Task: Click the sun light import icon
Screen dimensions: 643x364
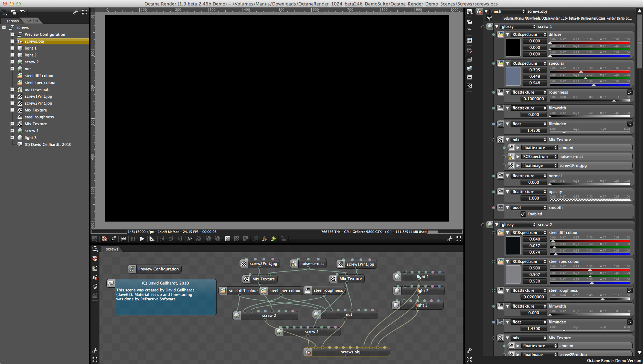Action: tap(274, 239)
